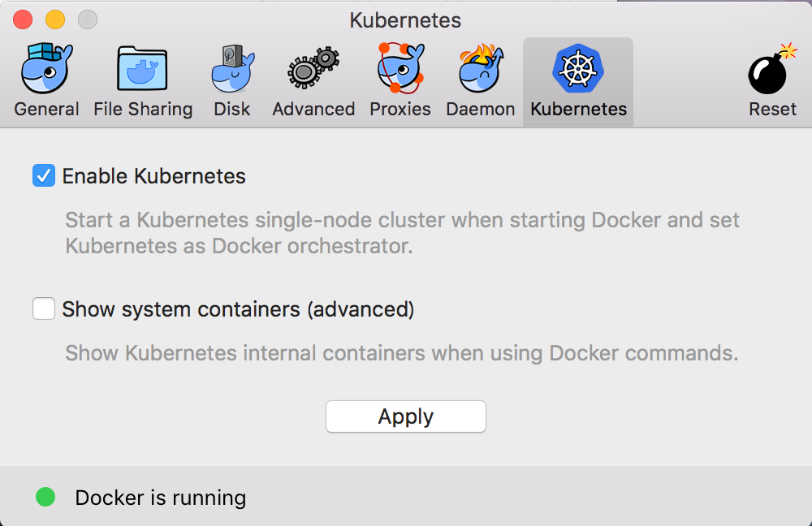Click the Kubernetes helm wheel icon

click(x=578, y=68)
